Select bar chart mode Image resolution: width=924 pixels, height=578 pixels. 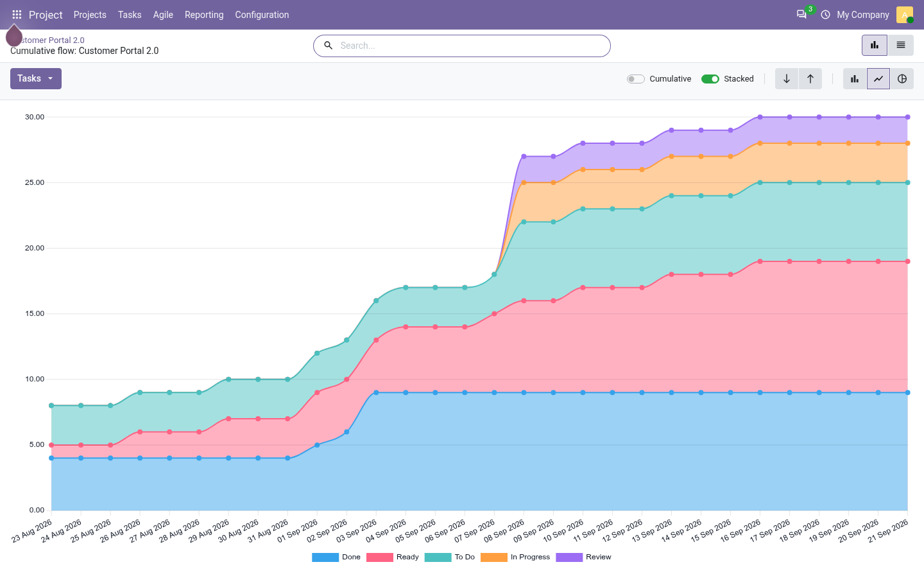click(x=855, y=79)
